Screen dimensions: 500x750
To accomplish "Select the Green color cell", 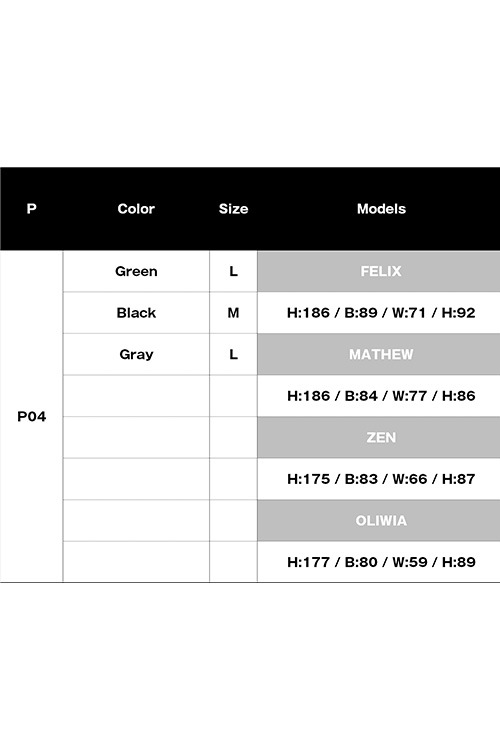I will 136,271.
